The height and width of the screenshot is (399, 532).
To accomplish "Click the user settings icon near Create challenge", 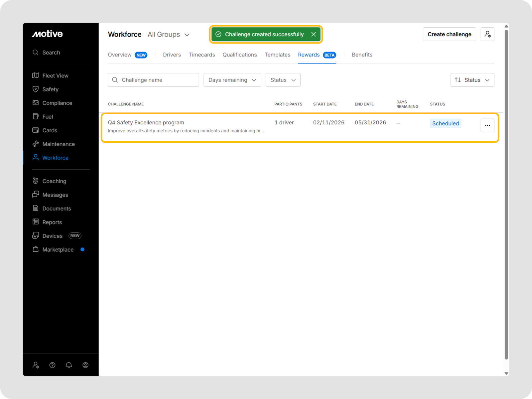I will pos(487,34).
